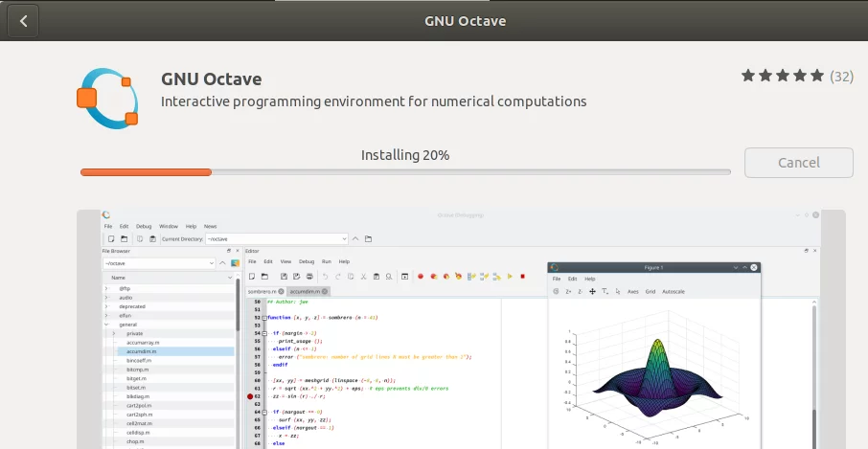Click the Editor toolbar print icon

tap(309, 277)
